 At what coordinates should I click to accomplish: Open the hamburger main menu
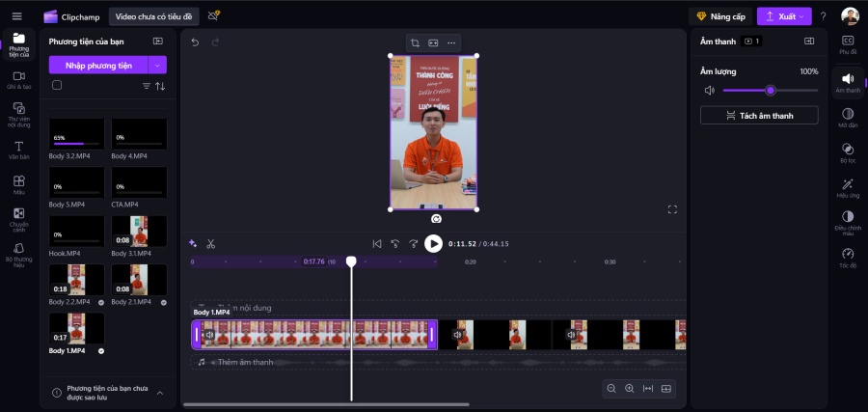point(17,16)
